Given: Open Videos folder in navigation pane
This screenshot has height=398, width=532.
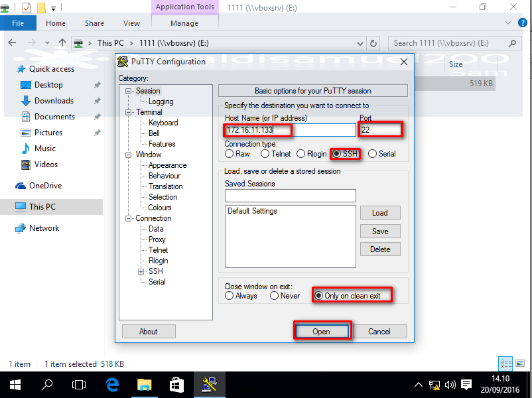Looking at the screenshot, I should tap(46, 165).
